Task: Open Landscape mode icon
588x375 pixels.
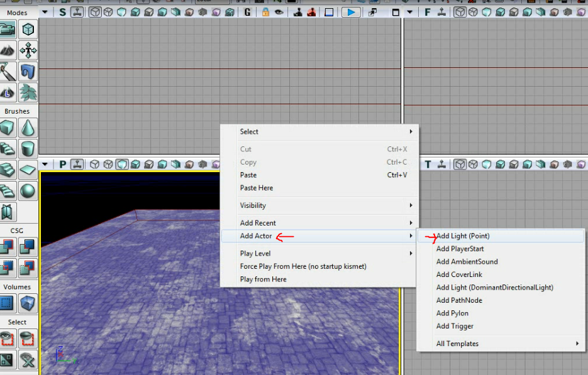Action: coord(8,92)
